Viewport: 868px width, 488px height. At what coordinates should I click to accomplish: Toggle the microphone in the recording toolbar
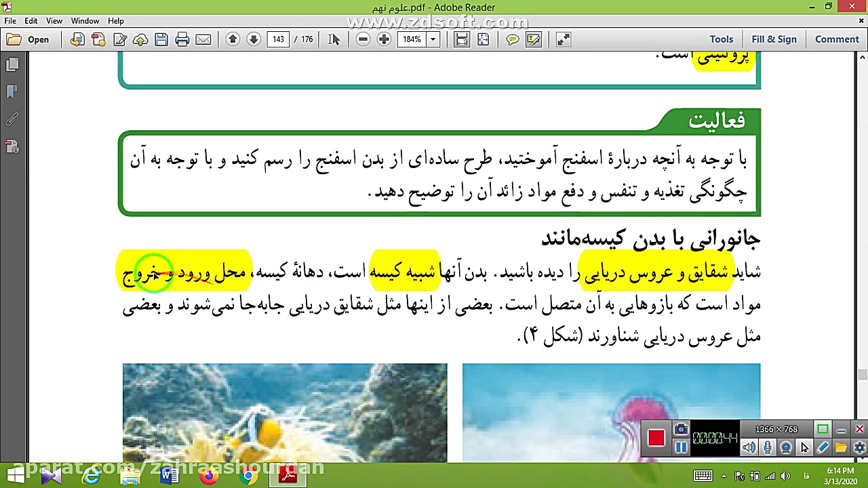(767, 447)
